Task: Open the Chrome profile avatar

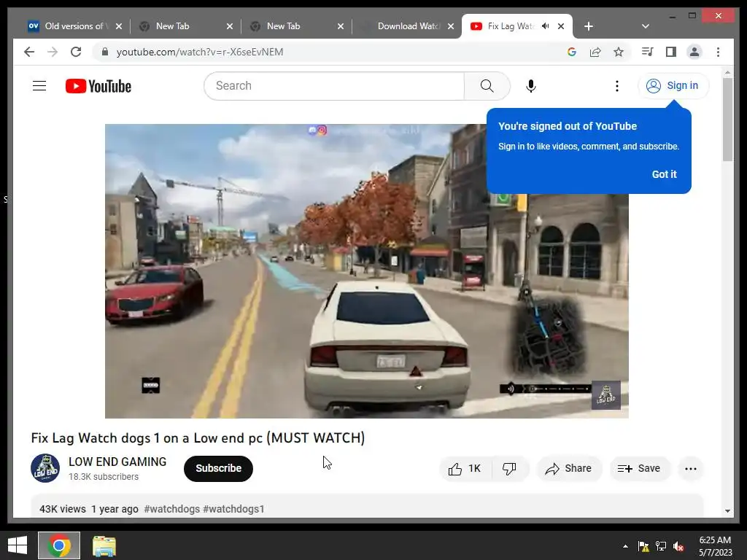Action: click(x=694, y=52)
